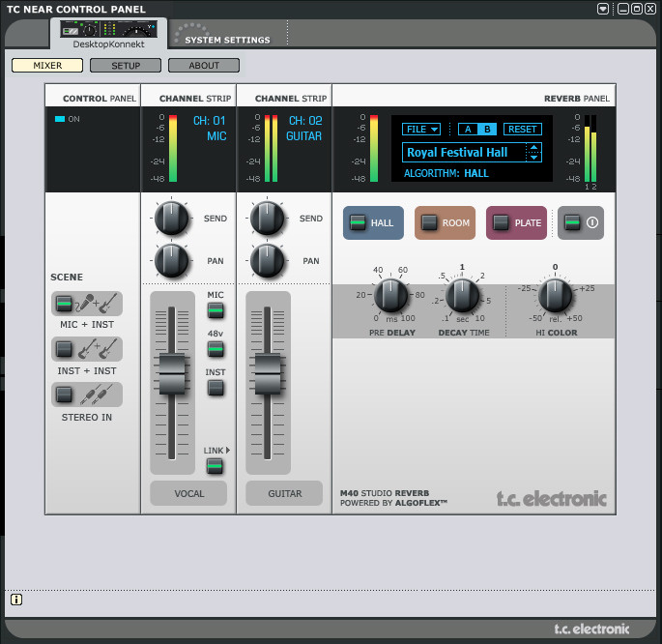Switch to the SETUP tab
Viewport: 662px width, 644px height.
126,66
